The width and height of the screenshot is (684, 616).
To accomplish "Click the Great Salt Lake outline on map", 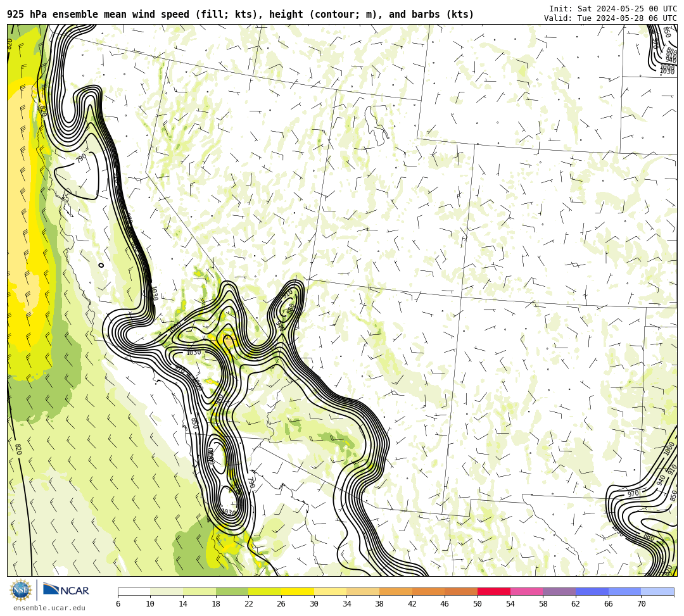I will (x=377, y=125).
